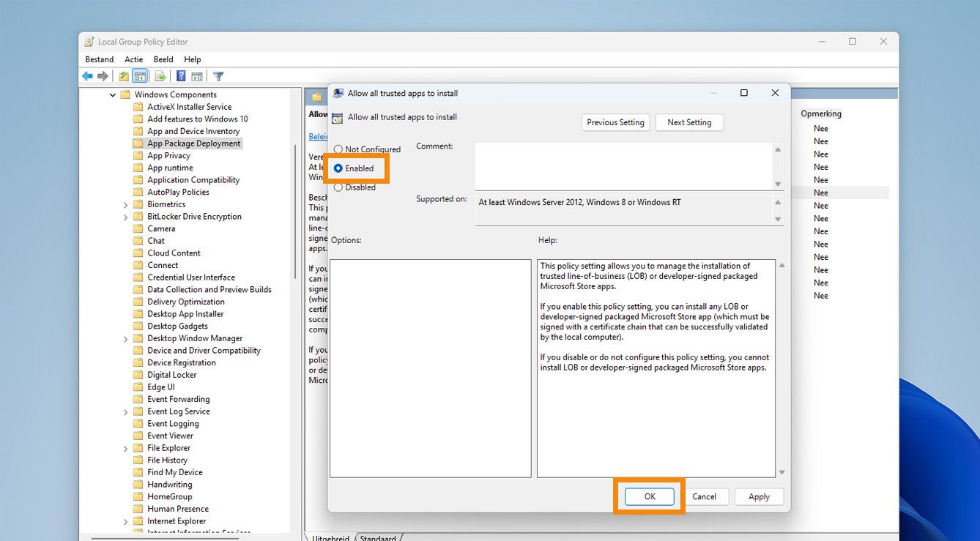The height and width of the screenshot is (541, 980).
Task: Select the Human Presence folder
Action: point(178,509)
